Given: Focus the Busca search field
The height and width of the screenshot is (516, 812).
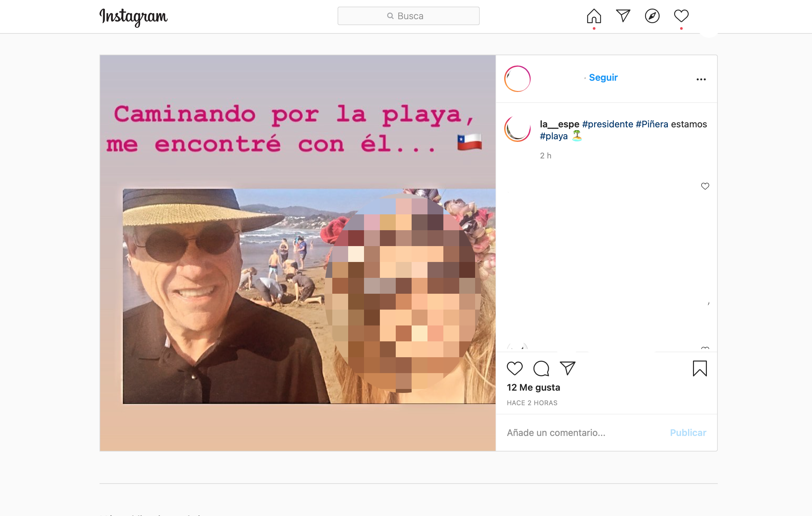Looking at the screenshot, I should click(x=408, y=16).
